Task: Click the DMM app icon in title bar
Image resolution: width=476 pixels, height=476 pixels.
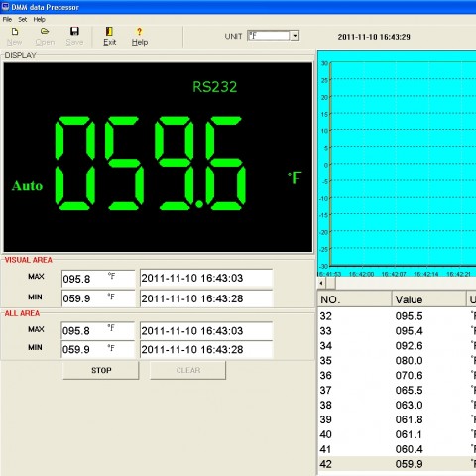Action: pos(5,7)
